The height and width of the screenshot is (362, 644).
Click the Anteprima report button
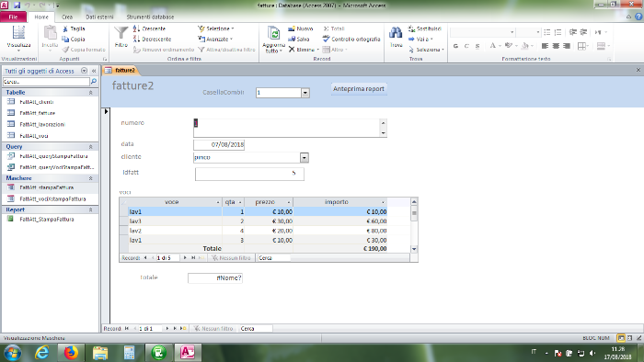(359, 89)
